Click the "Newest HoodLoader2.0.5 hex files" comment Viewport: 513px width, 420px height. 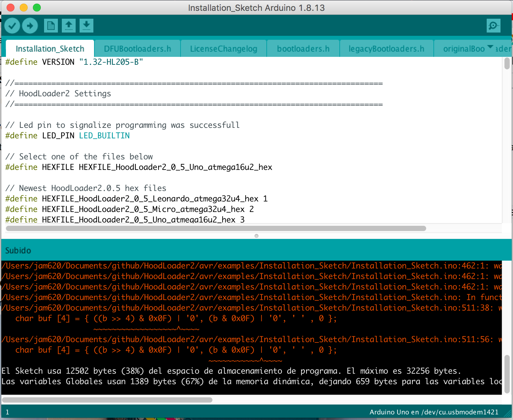click(86, 188)
